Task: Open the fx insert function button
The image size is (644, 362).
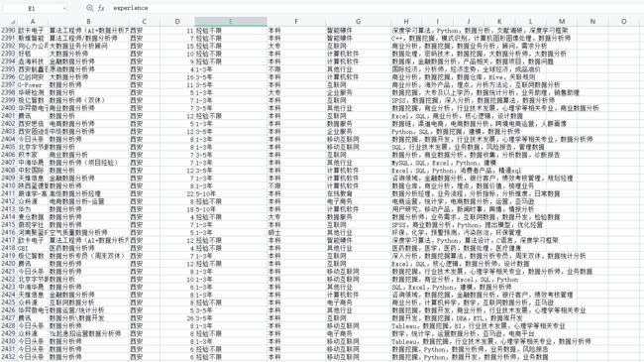Action: point(101,8)
